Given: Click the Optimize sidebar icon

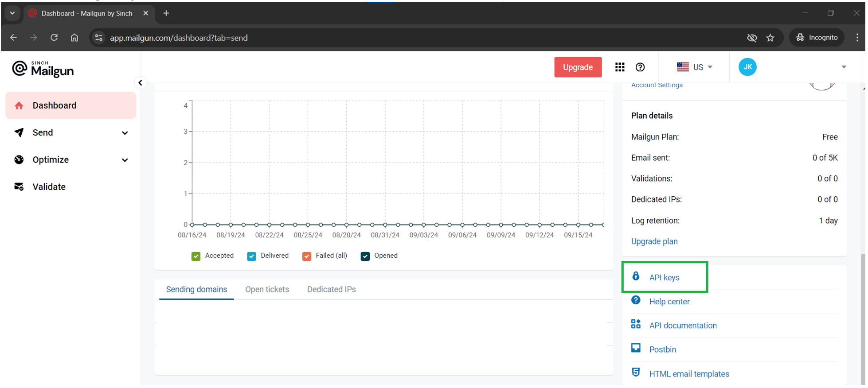Looking at the screenshot, I should click(x=19, y=160).
